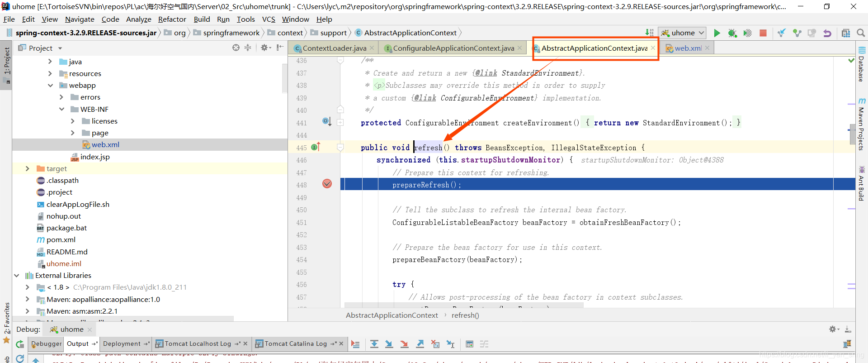
Task: Expand folded code at line 441
Action: tap(340, 122)
